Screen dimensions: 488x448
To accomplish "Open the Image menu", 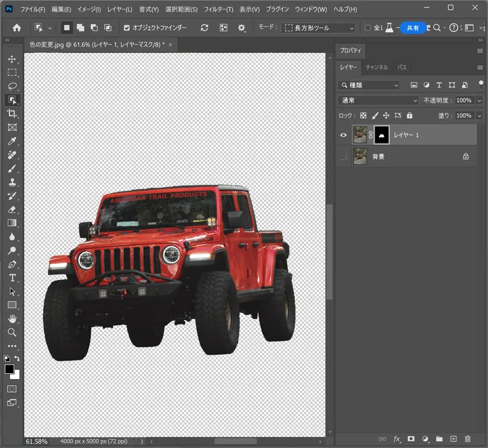I will point(89,9).
